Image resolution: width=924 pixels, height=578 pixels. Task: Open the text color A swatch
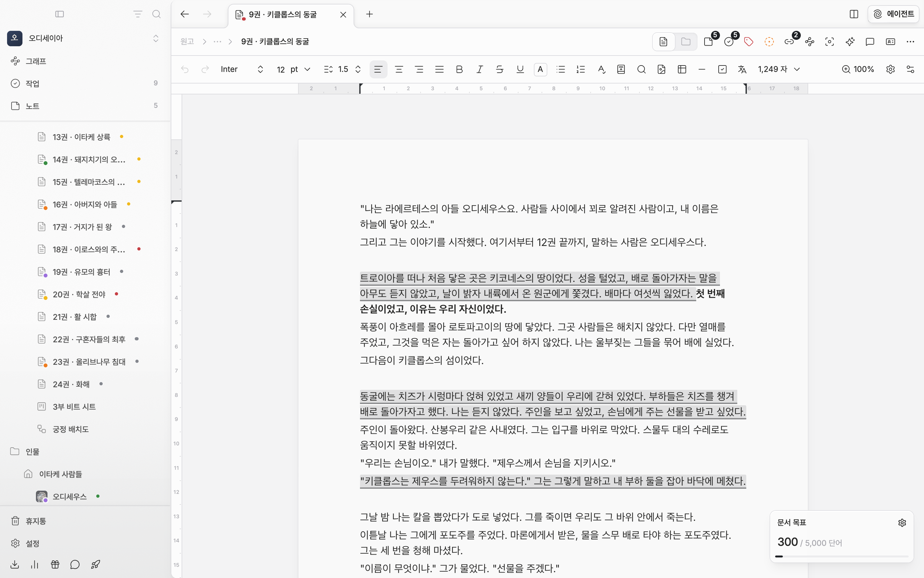pos(540,69)
